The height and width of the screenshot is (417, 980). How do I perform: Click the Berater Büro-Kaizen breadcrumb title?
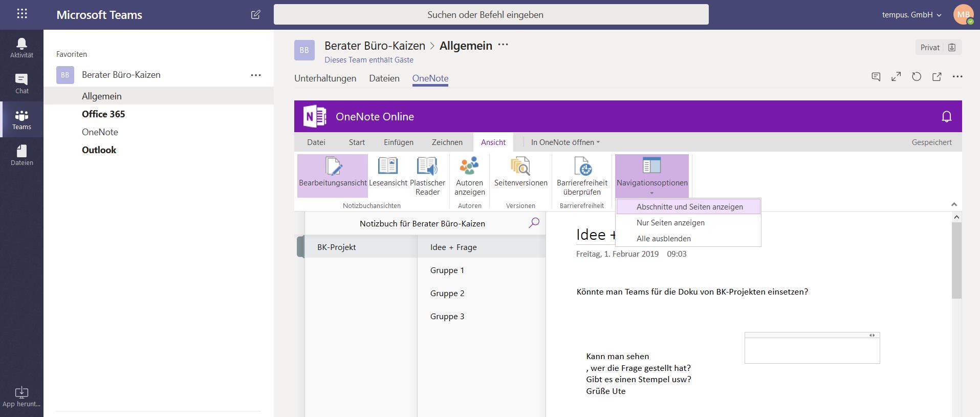[375, 46]
